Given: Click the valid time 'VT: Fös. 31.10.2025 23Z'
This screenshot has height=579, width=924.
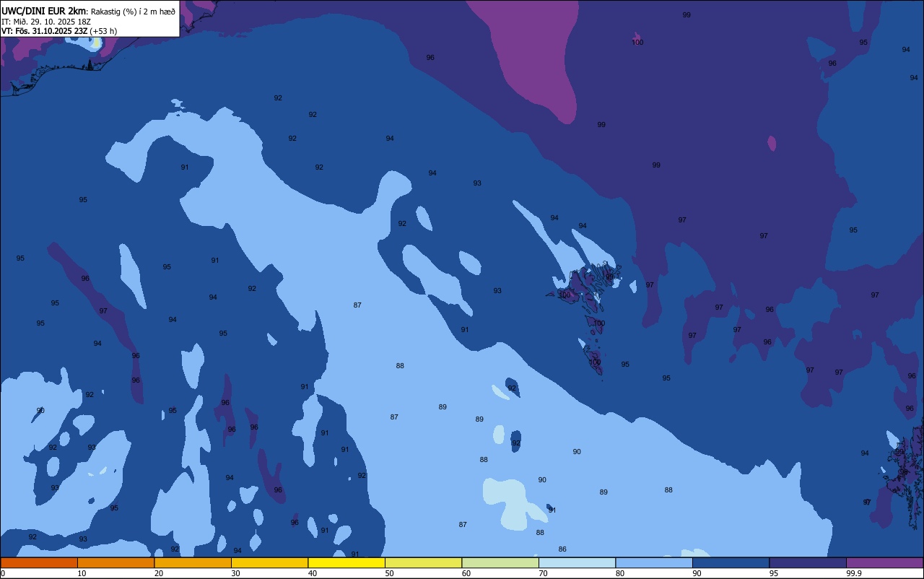Looking at the screenshot, I should click(x=44, y=31).
